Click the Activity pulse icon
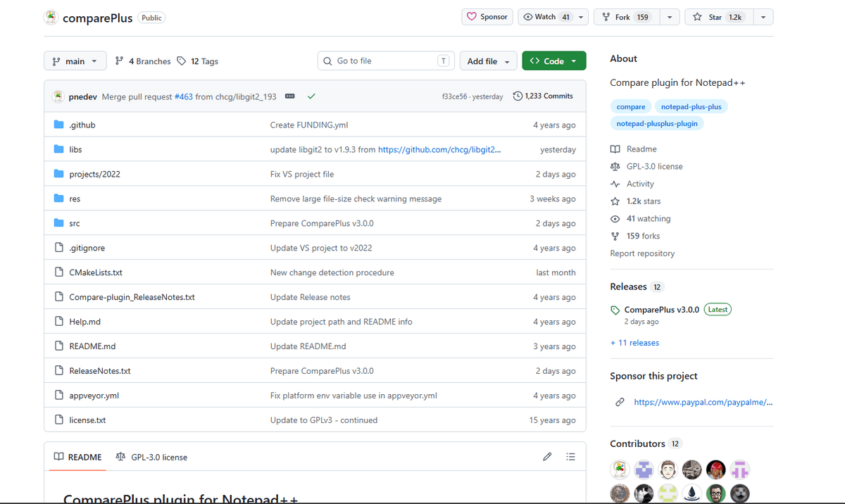 (615, 184)
